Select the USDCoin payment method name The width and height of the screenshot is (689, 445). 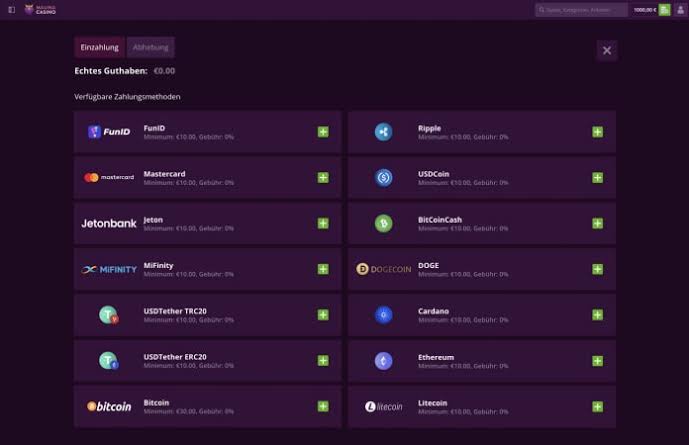pyautogui.click(x=433, y=174)
